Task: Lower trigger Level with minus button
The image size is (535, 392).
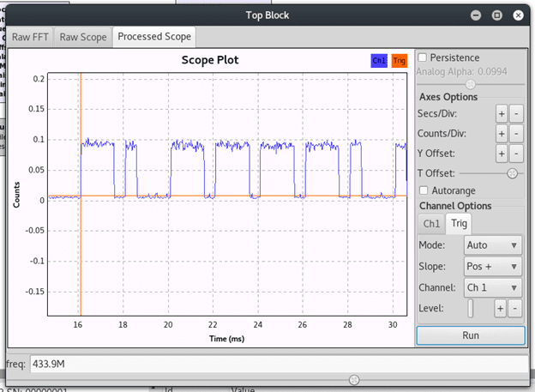Action: (514, 308)
